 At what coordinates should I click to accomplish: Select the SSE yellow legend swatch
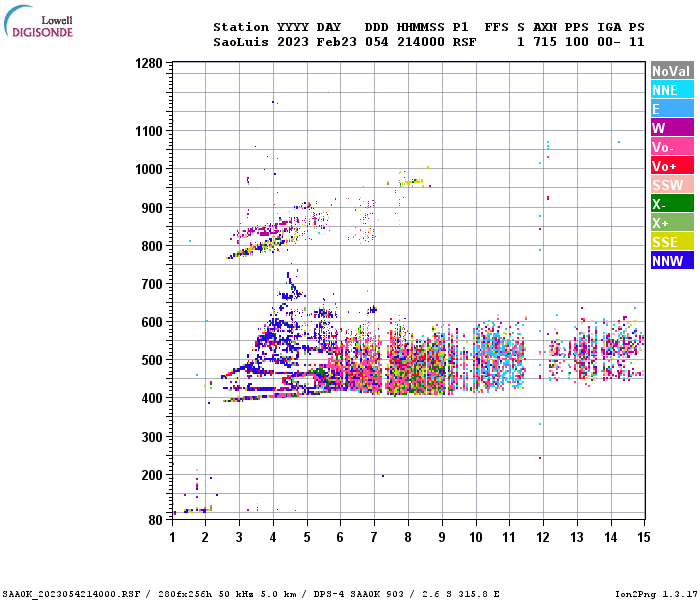672,242
